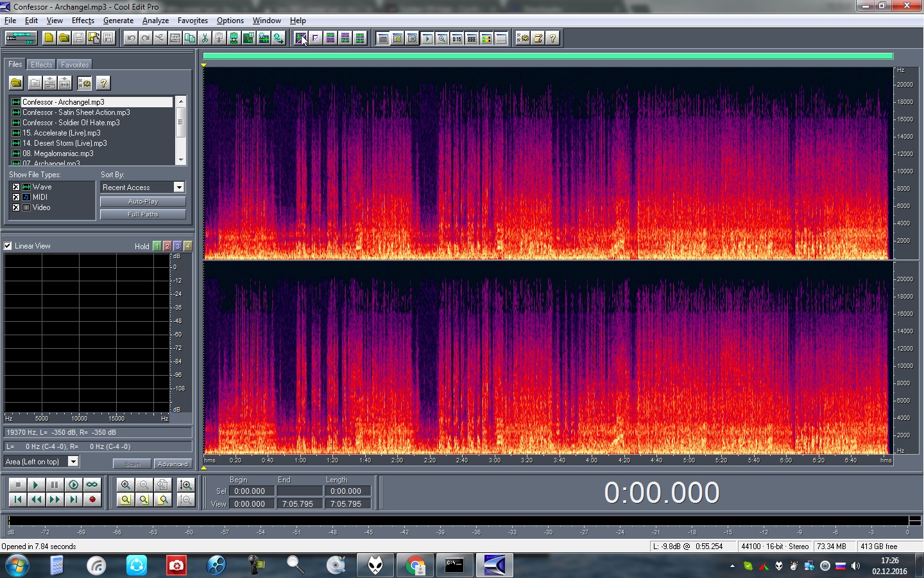
Task: Click the Auto-Play button
Action: 143,202
